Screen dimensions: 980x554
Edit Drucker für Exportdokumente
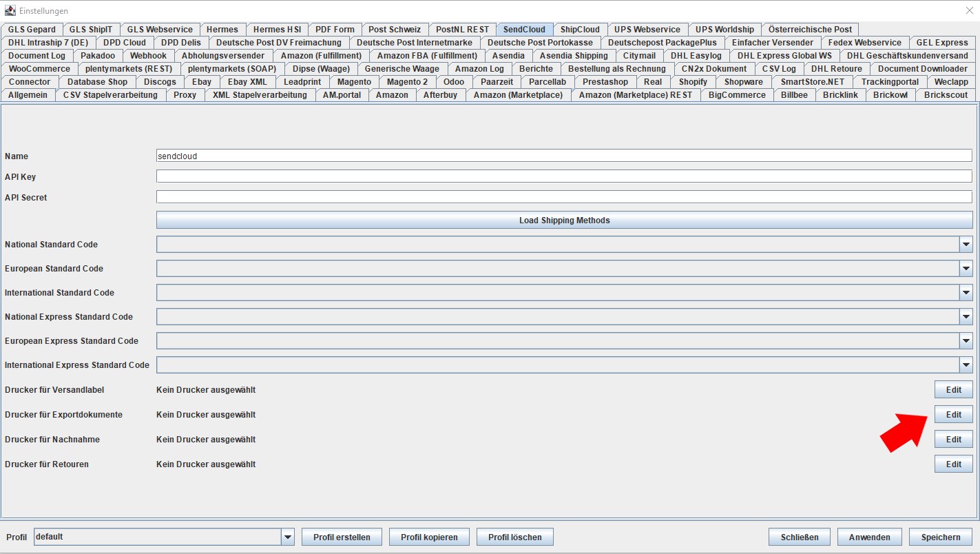(x=953, y=415)
